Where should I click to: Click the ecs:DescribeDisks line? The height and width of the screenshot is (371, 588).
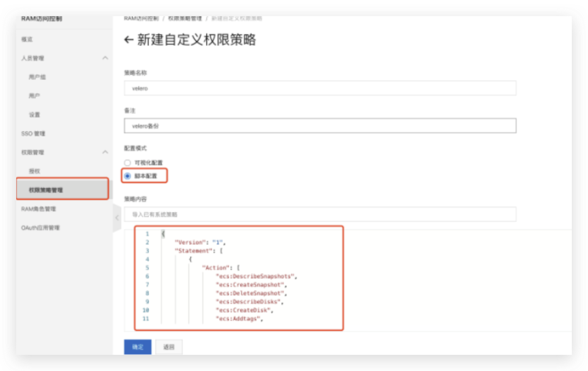tap(250, 302)
